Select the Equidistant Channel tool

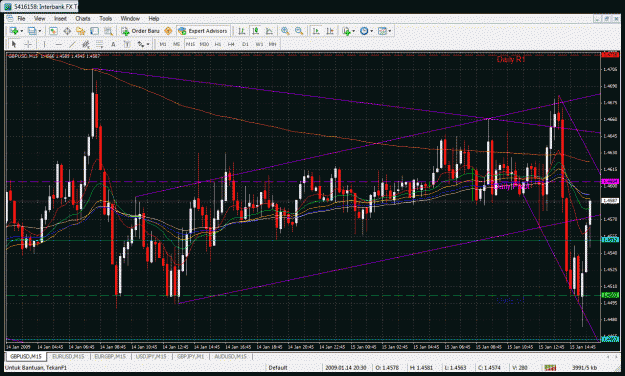click(x=86, y=44)
